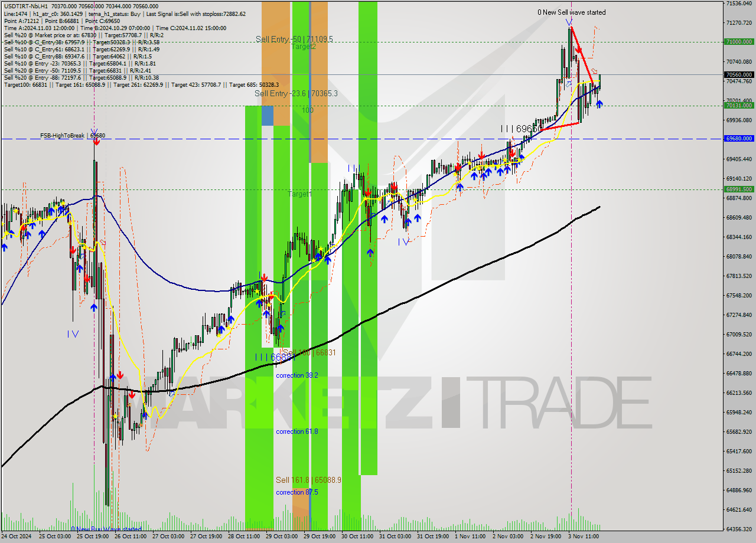
Task: Select the 'correction 38.2' label
Action: [297, 375]
